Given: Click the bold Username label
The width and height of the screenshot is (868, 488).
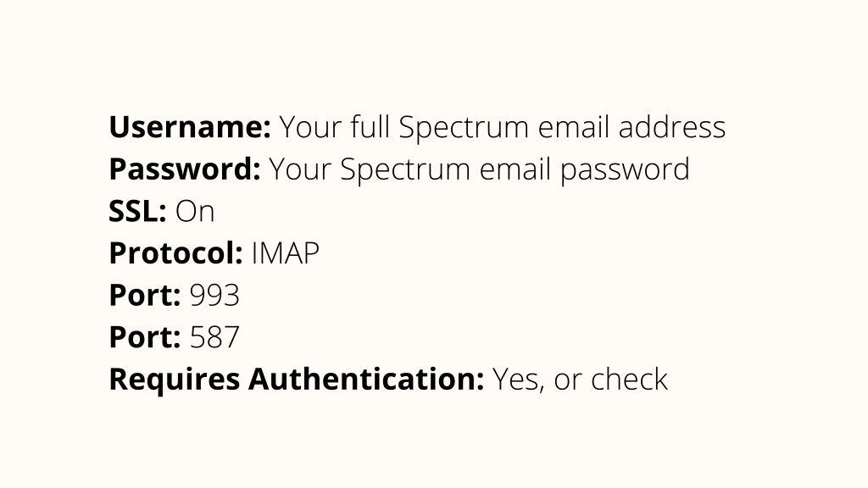Looking at the screenshot, I should [x=190, y=127].
